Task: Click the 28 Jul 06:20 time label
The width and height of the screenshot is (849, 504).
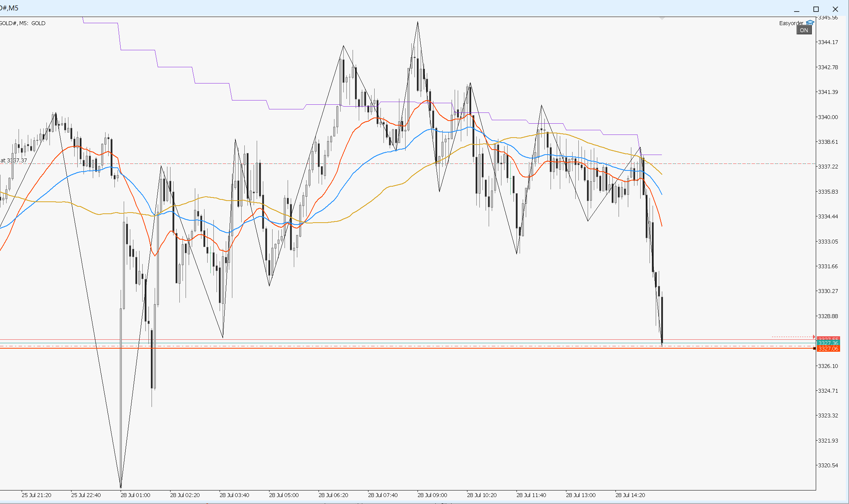Action: pyautogui.click(x=333, y=495)
